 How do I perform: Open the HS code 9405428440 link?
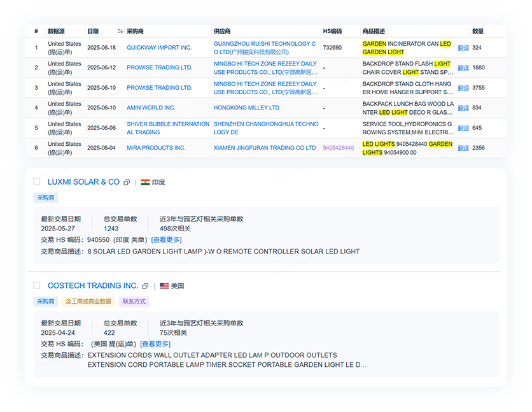(339, 148)
